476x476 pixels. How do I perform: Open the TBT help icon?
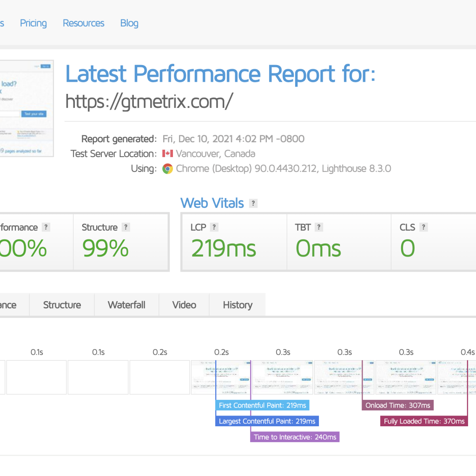319,227
